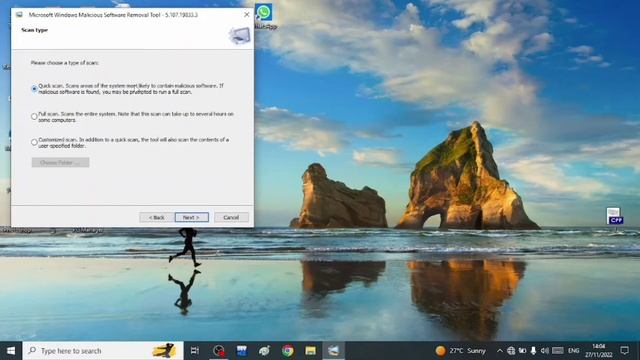Click the removal tool title bar icon
Screen dimensions: 640x360
(x=19, y=15)
